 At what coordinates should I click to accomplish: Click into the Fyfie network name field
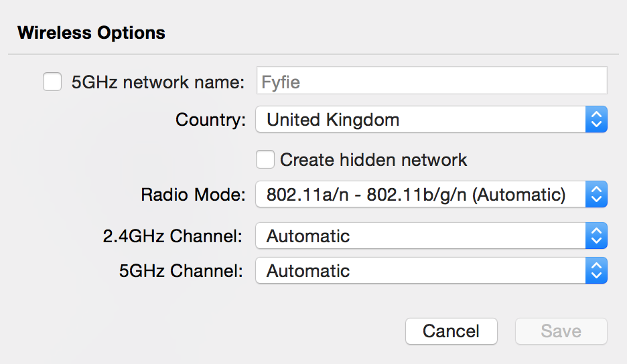(431, 82)
